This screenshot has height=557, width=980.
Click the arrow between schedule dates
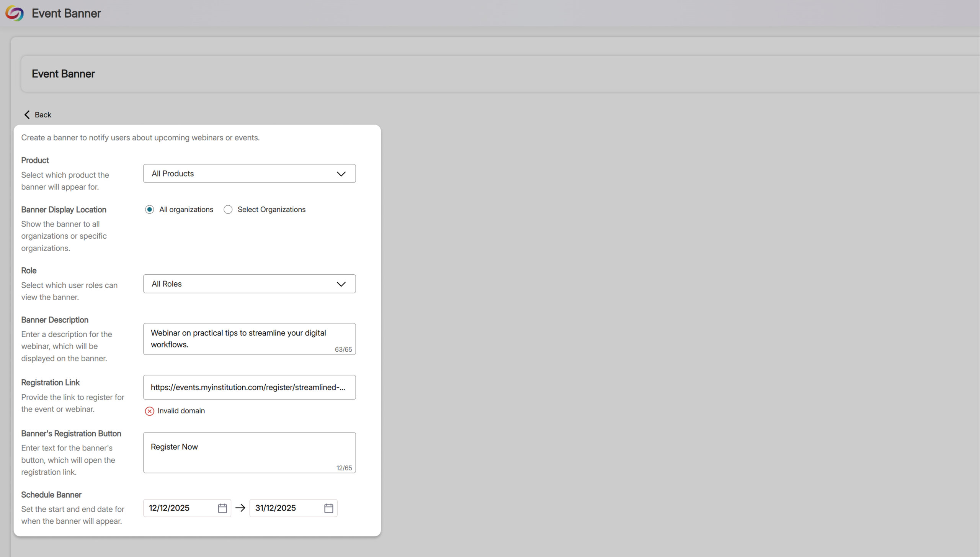tap(240, 508)
